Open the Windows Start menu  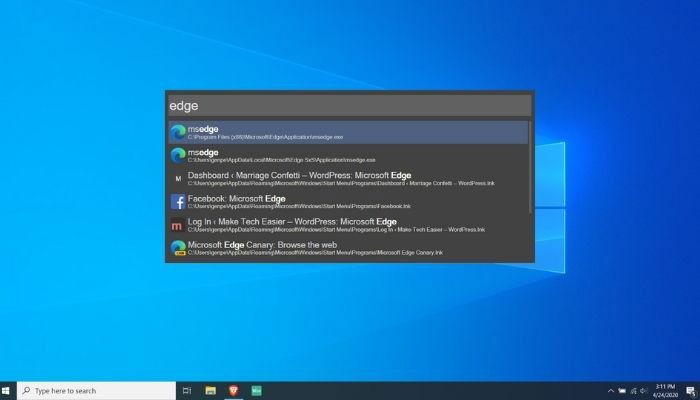[6, 391]
